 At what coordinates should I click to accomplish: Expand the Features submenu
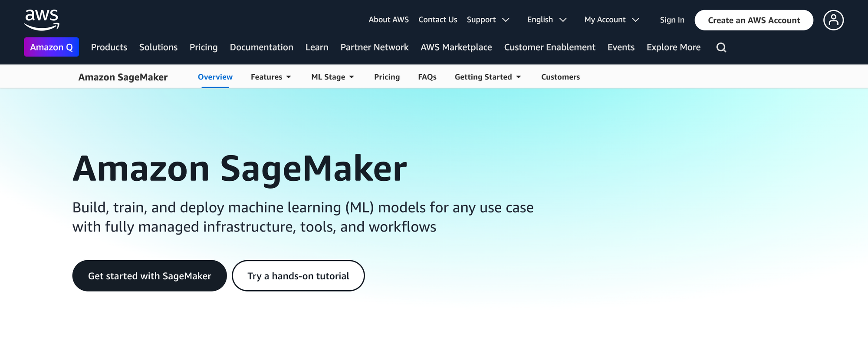[x=271, y=77]
